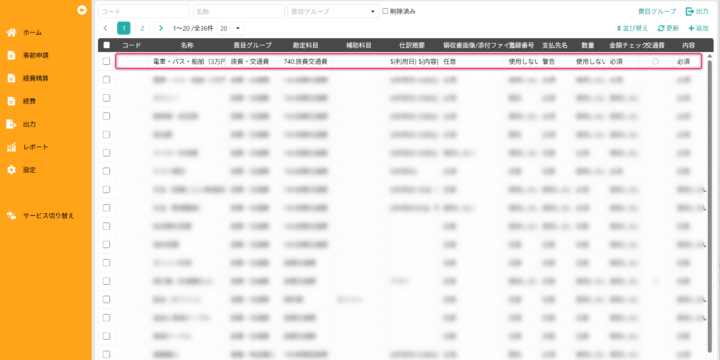Click the 交通費 circle in 電車・バス・船舶 row

655,61
